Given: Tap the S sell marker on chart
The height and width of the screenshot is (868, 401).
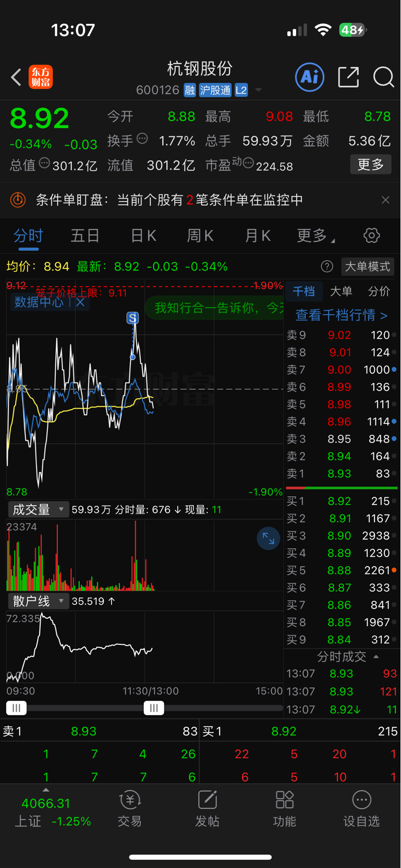Looking at the screenshot, I should (132, 317).
